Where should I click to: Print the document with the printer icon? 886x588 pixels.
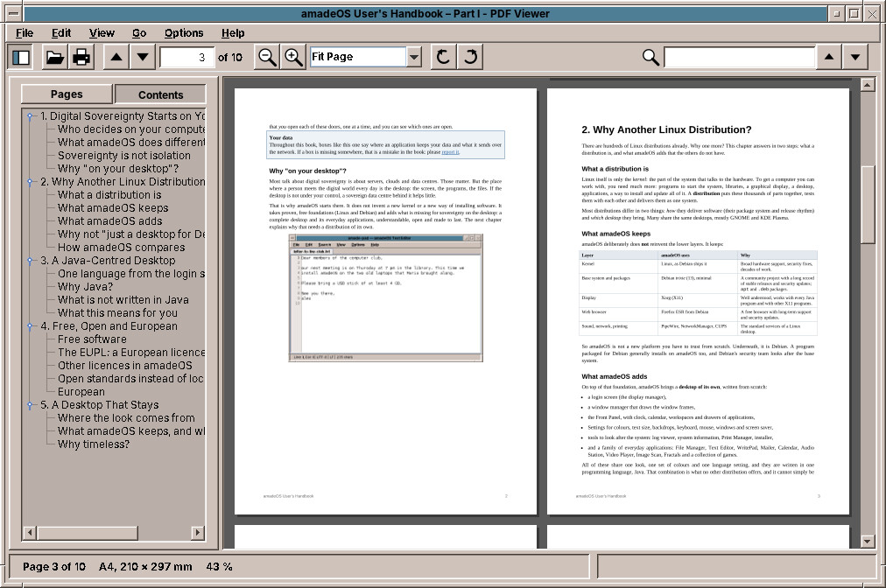[81, 57]
